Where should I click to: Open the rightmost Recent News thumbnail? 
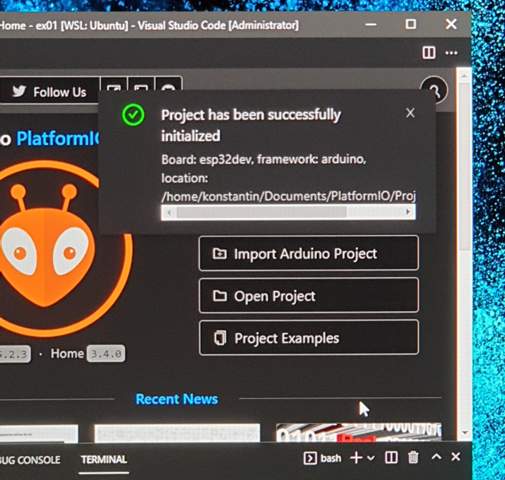[359, 433]
